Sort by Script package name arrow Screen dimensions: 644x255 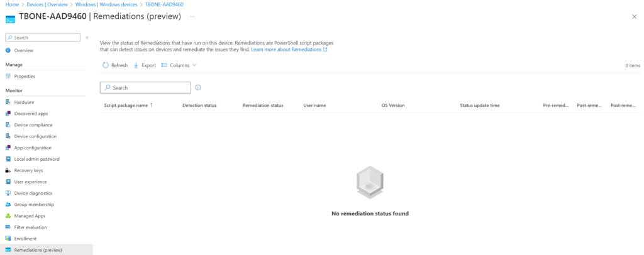(151, 105)
